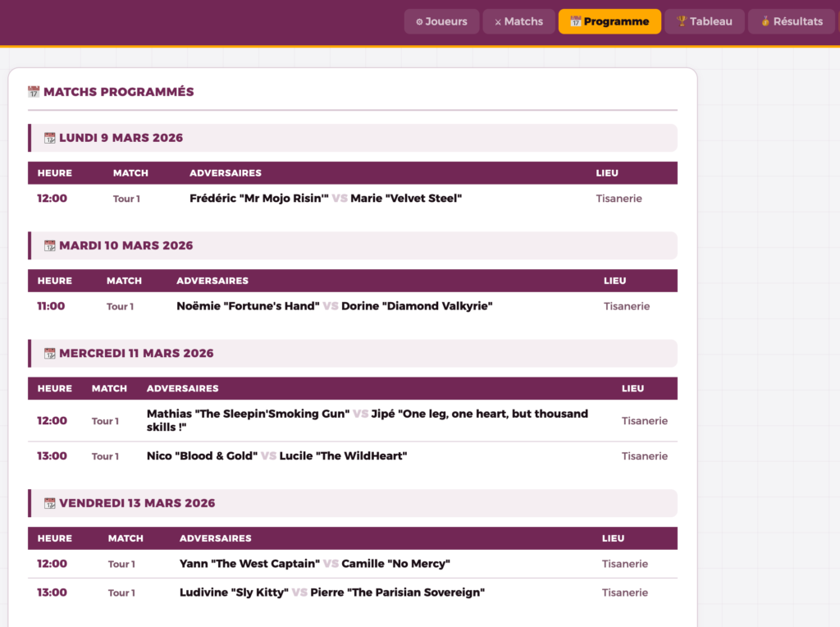The image size is (840, 627).
Task: Select Dorine "Diamond Valkyrie" player name
Action: click(417, 306)
